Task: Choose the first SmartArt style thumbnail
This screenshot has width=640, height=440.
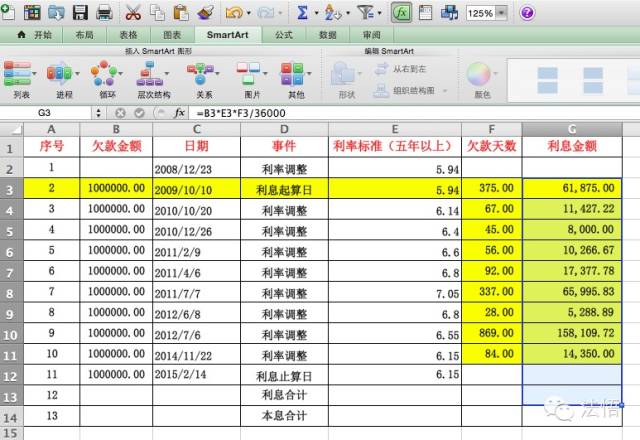Action: point(547,80)
